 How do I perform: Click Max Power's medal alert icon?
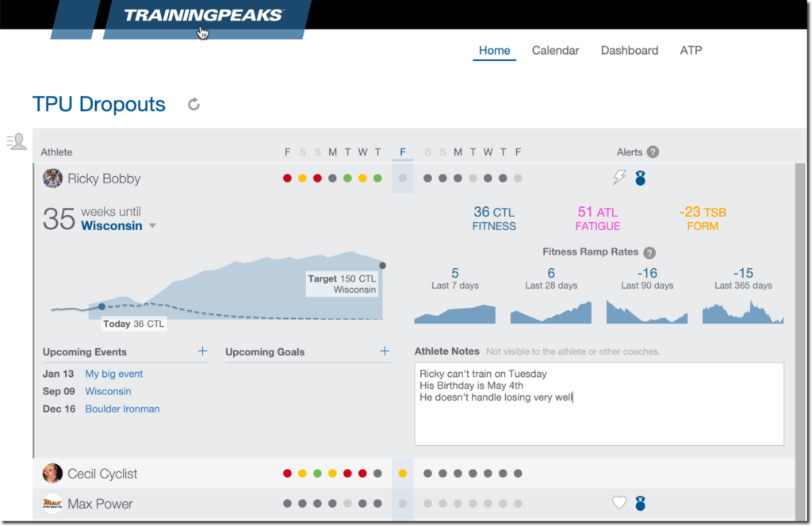[x=641, y=503]
